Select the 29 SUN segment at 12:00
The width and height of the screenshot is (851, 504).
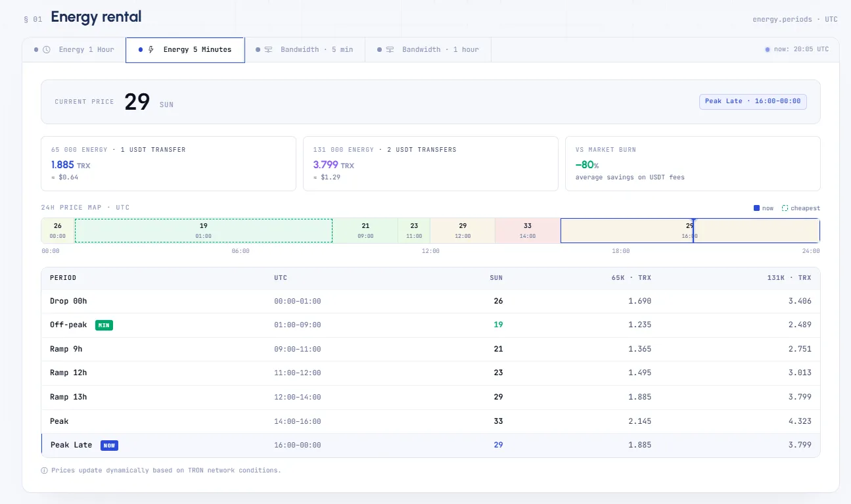point(463,230)
